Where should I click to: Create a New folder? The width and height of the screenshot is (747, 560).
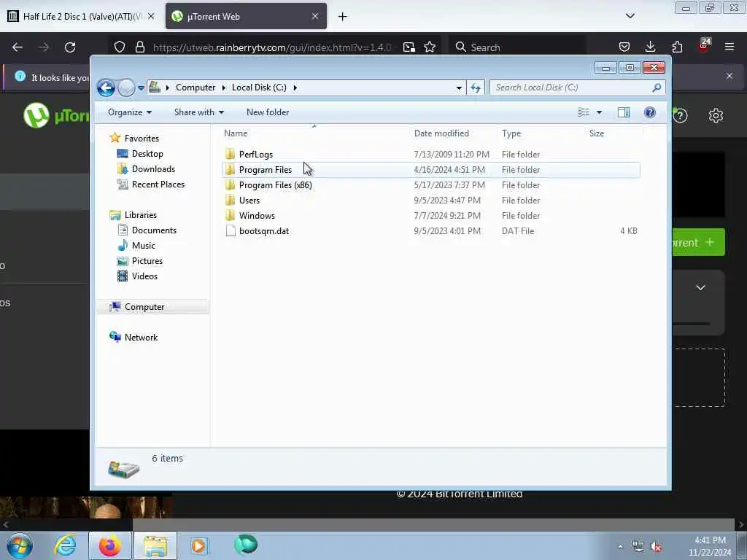tap(268, 112)
